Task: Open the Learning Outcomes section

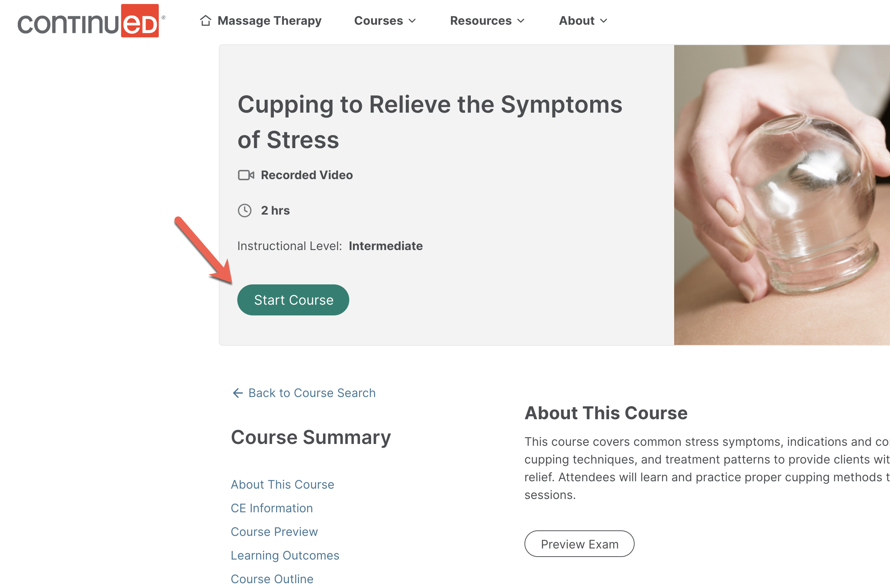Action: [285, 555]
